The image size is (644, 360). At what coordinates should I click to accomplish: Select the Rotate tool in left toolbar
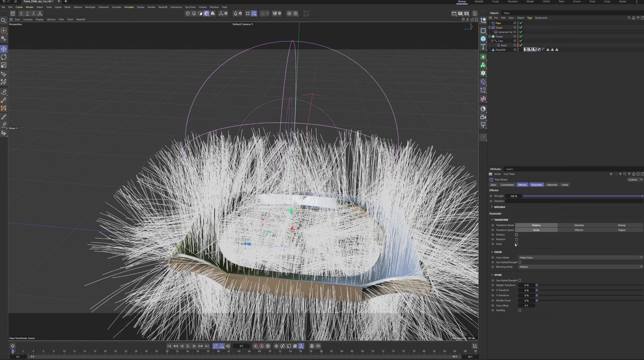(4, 57)
